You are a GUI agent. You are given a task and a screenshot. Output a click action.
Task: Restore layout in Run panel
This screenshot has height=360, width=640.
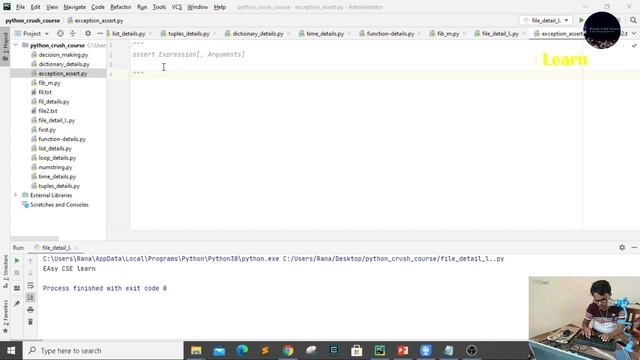click(x=17, y=288)
